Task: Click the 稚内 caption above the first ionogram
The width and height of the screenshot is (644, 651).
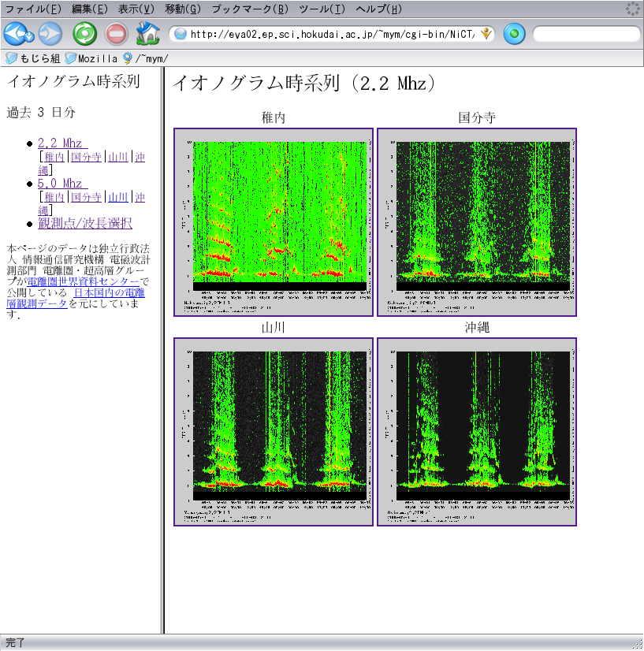Action: tap(274, 118)
